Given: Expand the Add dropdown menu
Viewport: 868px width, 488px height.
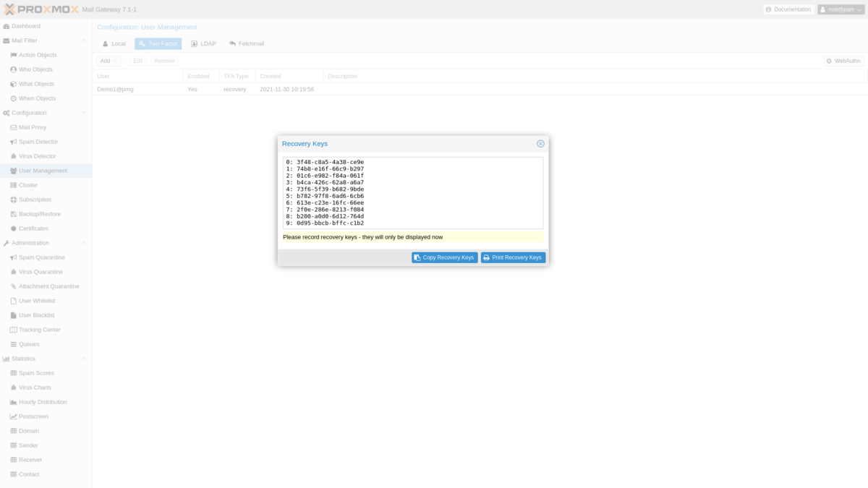Looking at the screenshot, I should click(x=106, y=61).
